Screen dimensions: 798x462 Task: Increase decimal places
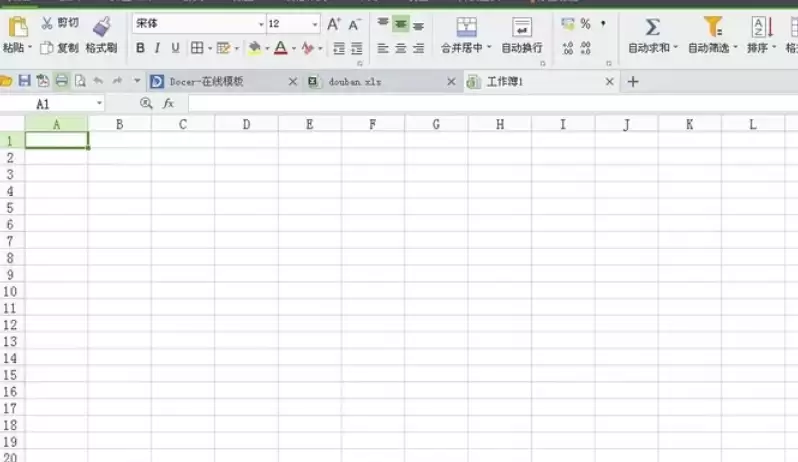(568, 48)
